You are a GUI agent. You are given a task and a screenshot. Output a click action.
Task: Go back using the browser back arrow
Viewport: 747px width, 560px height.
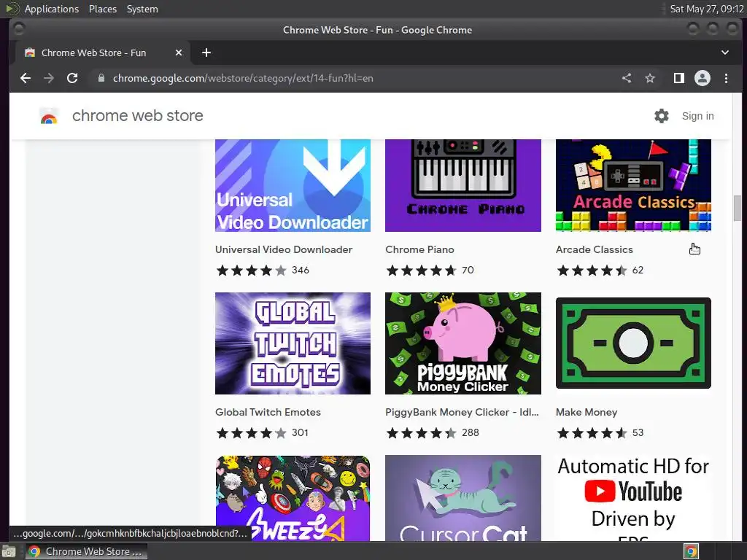[26, 78]
